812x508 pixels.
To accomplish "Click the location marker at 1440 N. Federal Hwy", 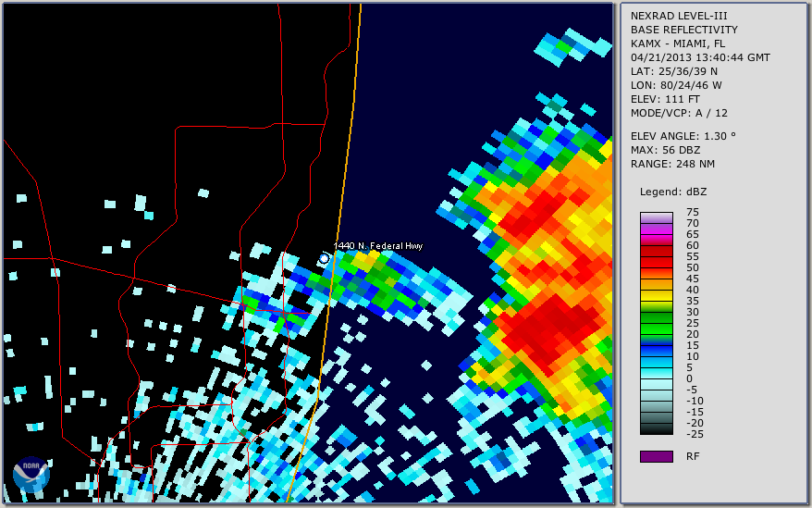I will (325, 258).
